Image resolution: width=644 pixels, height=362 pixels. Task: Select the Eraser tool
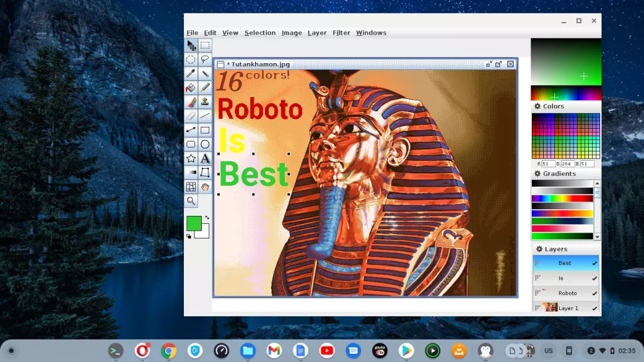coord(191,116)
